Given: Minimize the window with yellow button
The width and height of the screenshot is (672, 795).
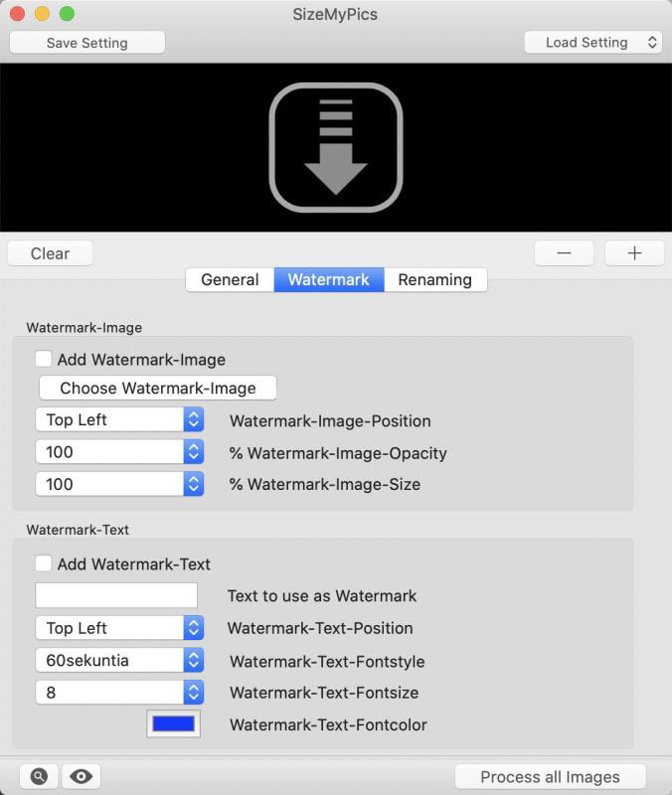Looking at the screenshot, I should (x=42, y=13).
